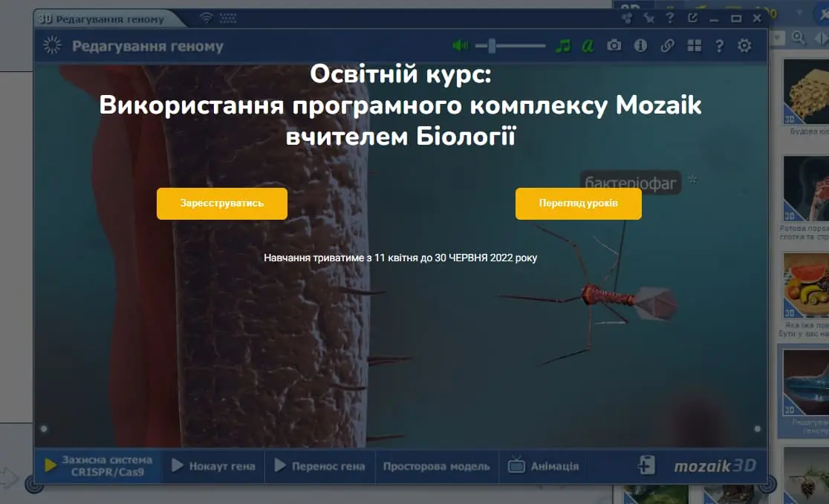Click the Перегляд уроків button
The image size is (829, 504).
click(x=579, y=203)
